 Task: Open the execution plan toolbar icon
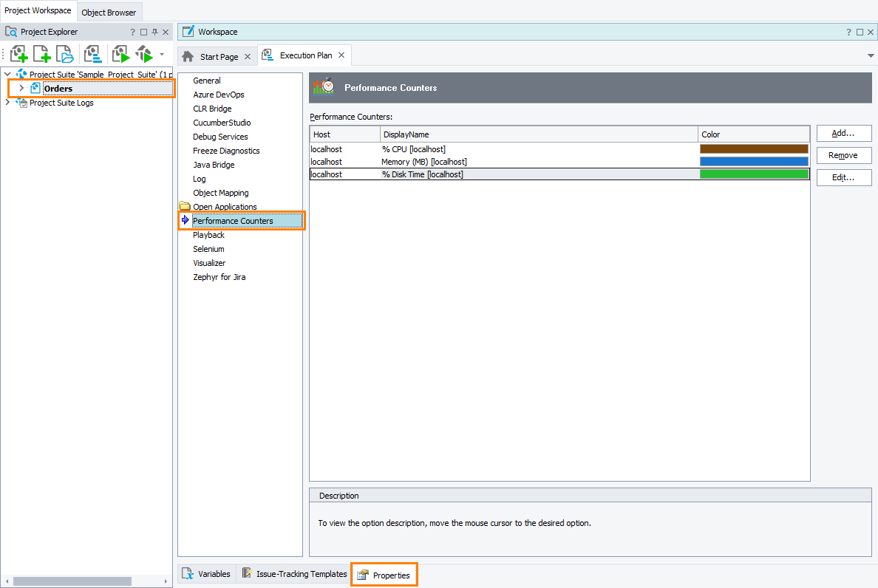click(x=92, y=55)
